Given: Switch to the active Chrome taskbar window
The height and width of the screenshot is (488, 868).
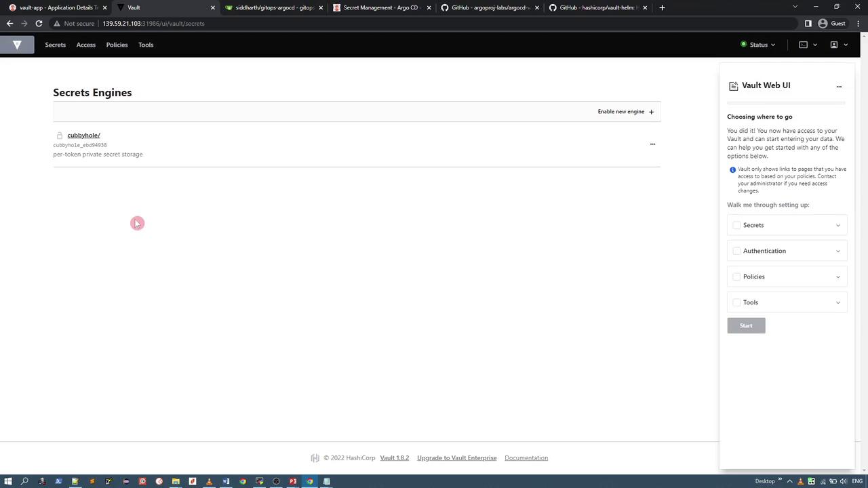Looking at the screenshot, I should point(310,481).
